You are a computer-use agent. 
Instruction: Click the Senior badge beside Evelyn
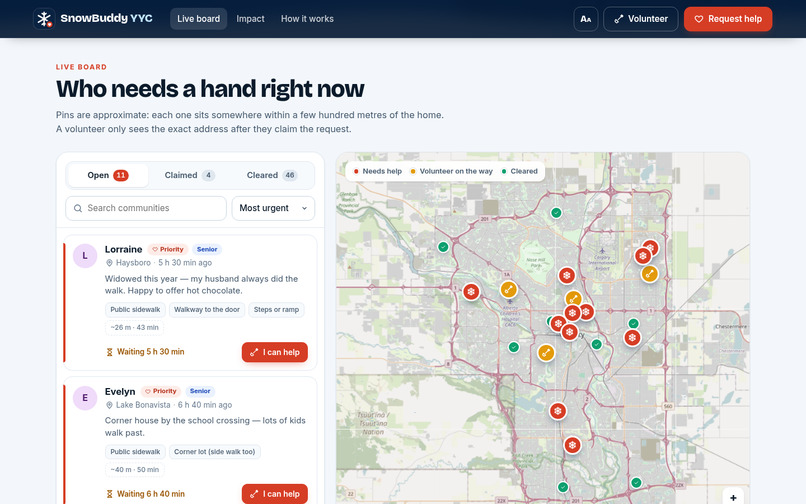pos(199,391)
